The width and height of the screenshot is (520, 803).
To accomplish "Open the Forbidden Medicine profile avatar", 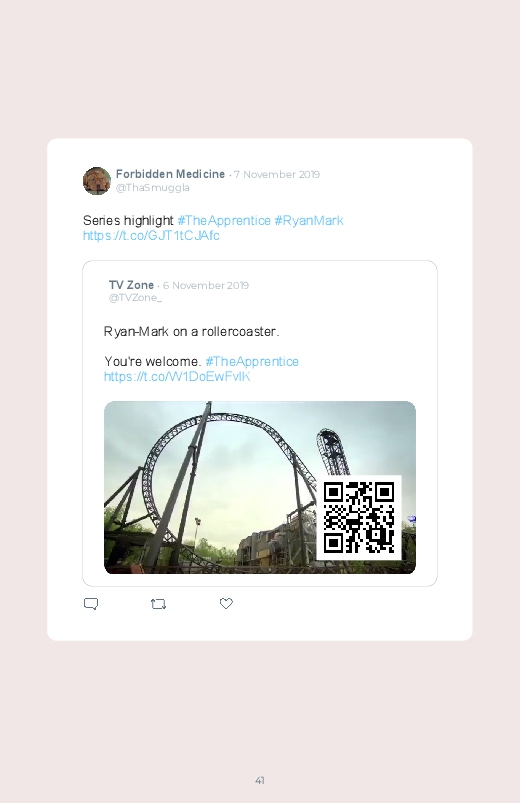I will 97,181.
